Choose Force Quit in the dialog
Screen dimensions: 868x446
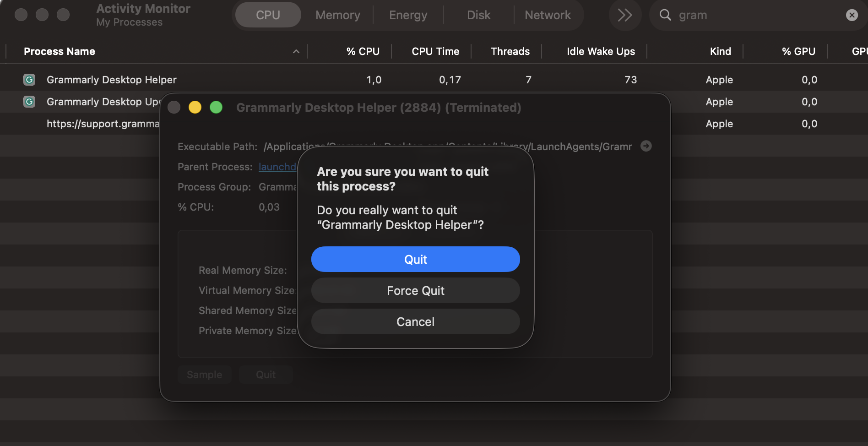pos(416,290)
